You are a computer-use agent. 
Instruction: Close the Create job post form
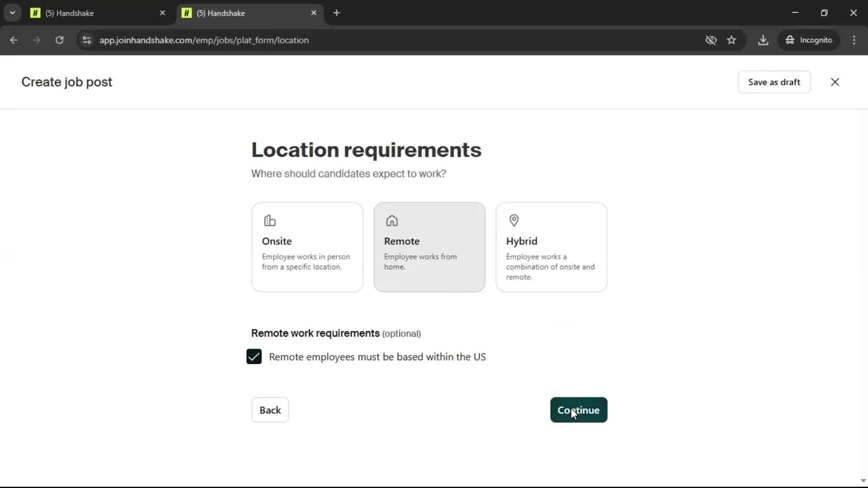click(x=835, y=82)
